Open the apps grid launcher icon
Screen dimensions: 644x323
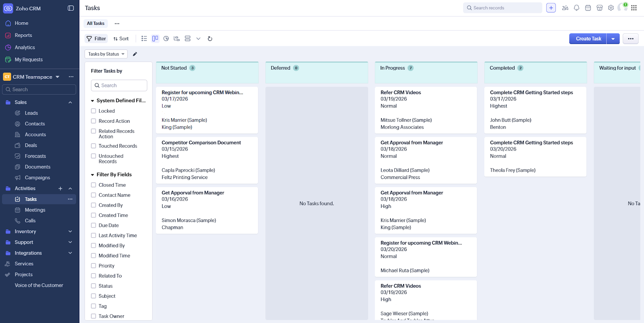click(x=634, y=8)
